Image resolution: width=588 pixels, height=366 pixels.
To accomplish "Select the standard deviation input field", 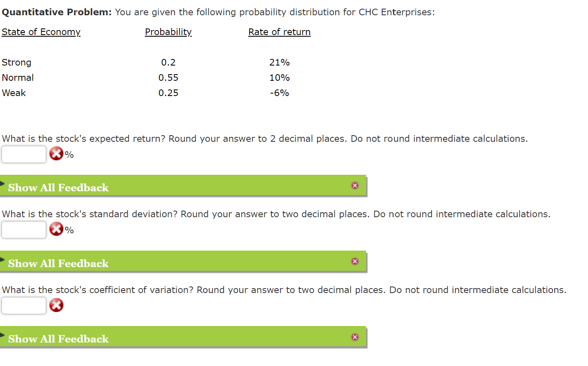I will click(23, 229).
